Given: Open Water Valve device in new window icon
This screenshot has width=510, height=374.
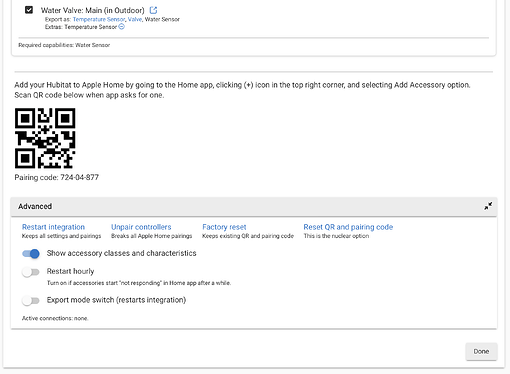Looking at the screenshot, I should [153, 10].
